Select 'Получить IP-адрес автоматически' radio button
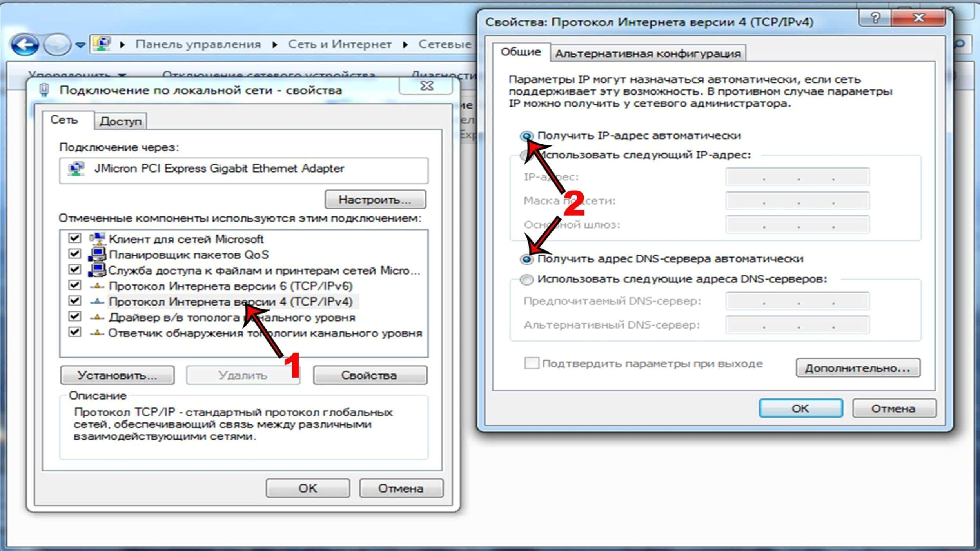The height and width of the screenshot is (551, 980). pos(526,135)
